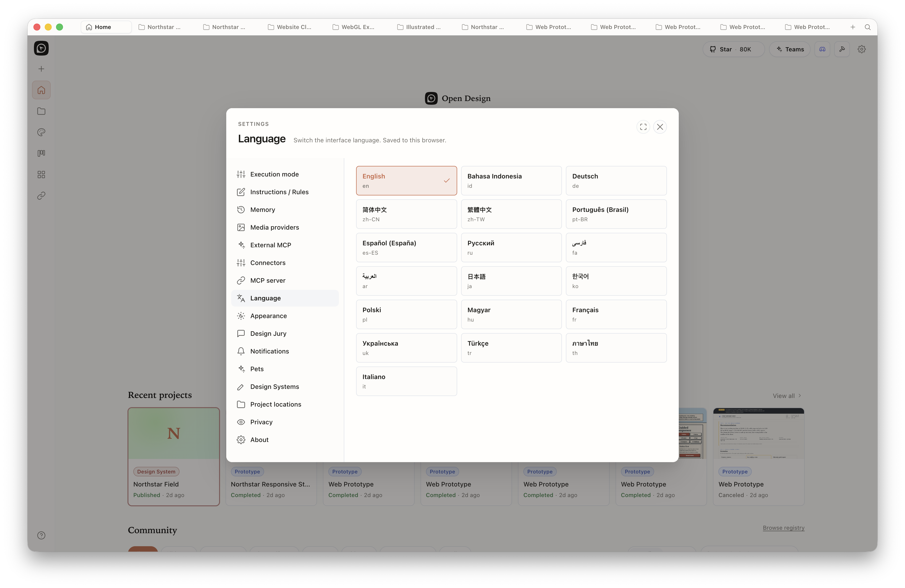Click the help question mark icon
Screen dimensions: 905x588
[x=41, y=535]
